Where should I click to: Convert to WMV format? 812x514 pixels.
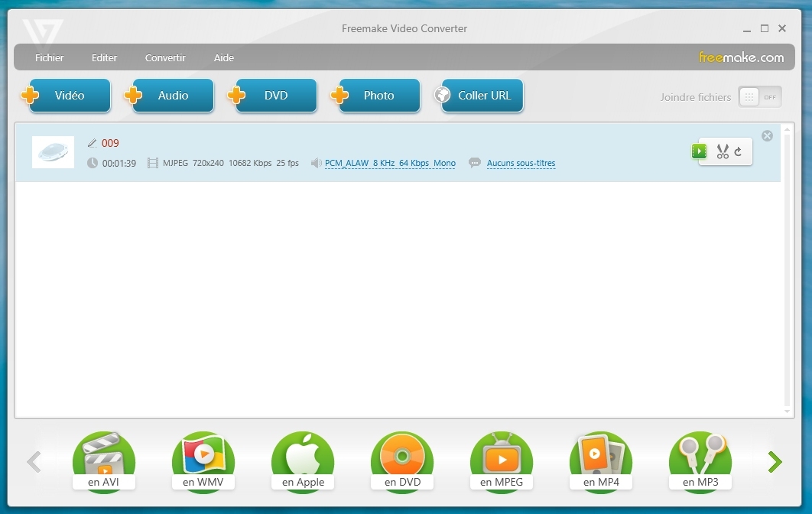coord(203,462)
